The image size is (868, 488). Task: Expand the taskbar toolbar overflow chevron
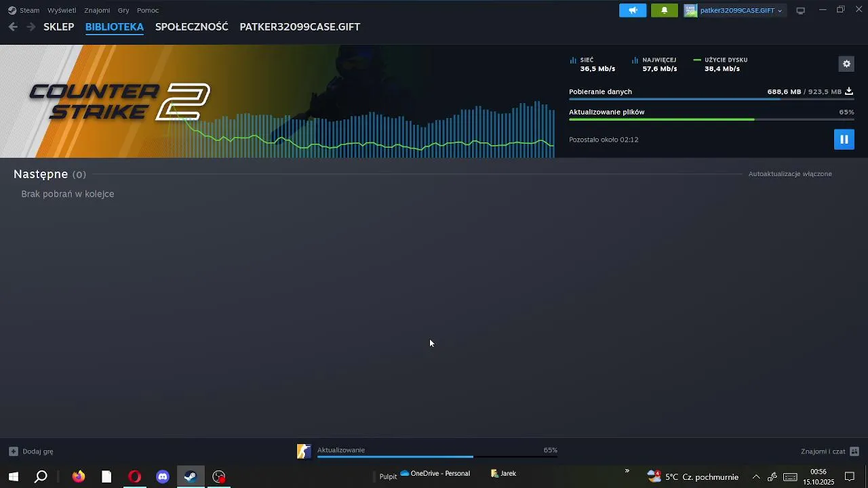[627, 471]
